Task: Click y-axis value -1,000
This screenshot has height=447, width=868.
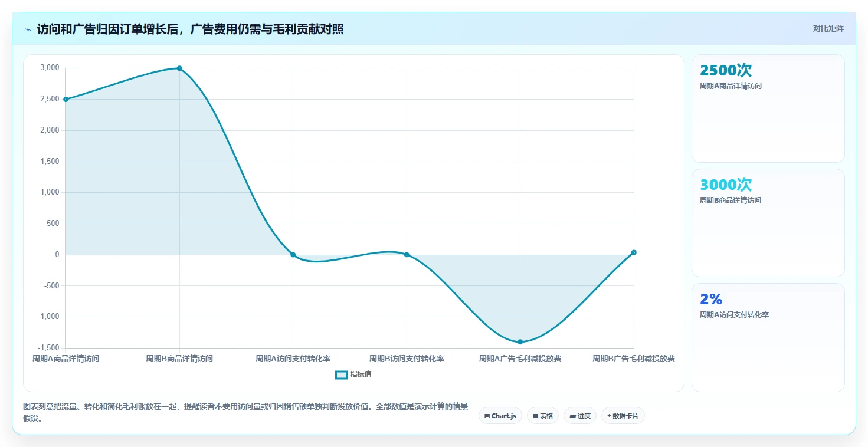Action: click(48, 317)
